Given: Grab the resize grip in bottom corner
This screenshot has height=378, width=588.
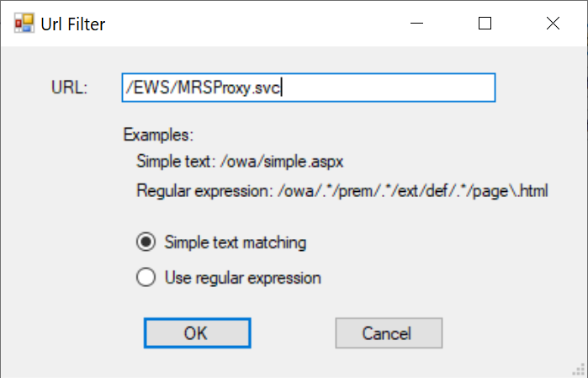Looking at the screenshot, I should tap(579, 369).
